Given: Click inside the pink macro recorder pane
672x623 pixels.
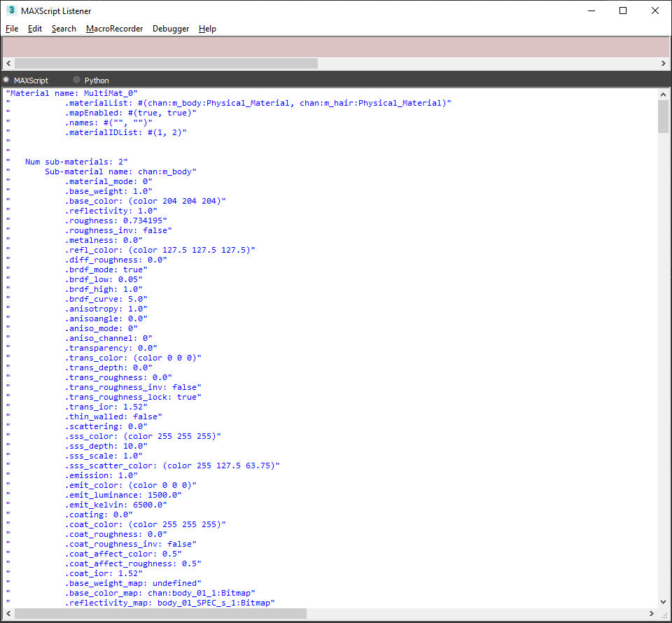Looking at the screenshot, I should tap(336, 47).
